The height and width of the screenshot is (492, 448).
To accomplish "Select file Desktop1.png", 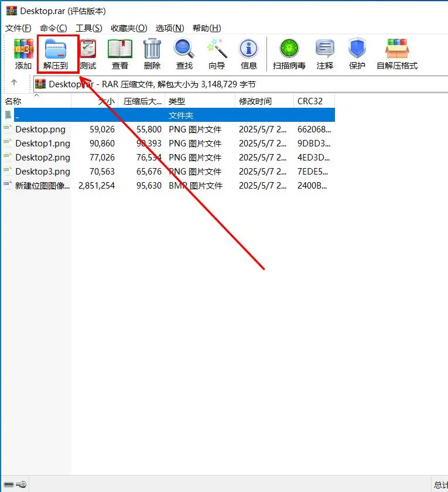I will [x=43, y=143].
